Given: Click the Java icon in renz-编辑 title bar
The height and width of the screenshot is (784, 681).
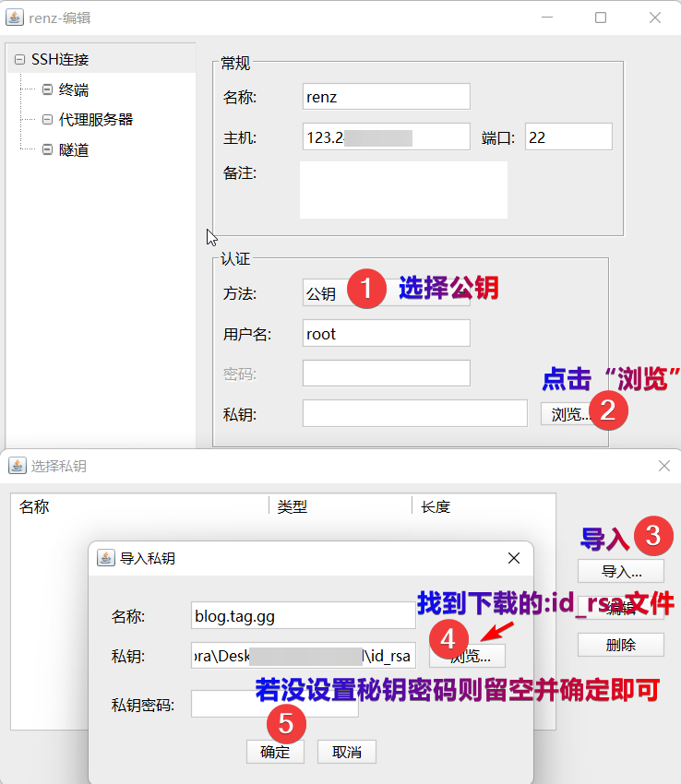Looking at the screenshot, I should tap(15, 18).
